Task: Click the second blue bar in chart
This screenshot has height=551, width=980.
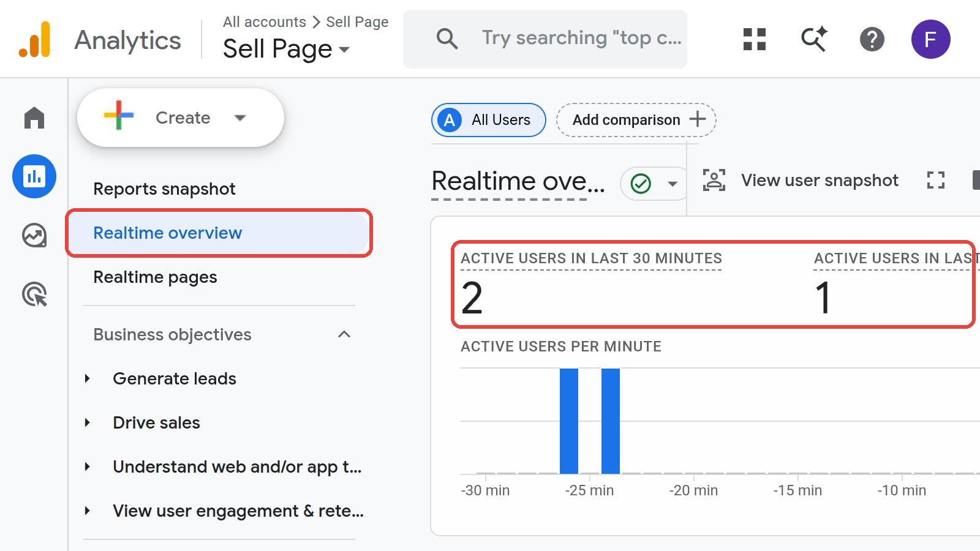Action: 611,421
